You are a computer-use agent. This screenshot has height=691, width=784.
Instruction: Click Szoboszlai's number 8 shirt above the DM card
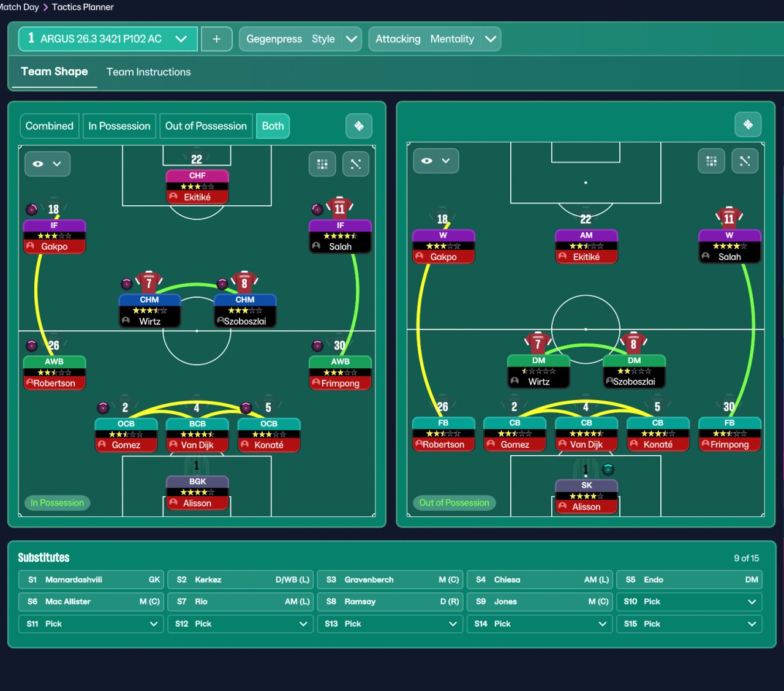633,343
